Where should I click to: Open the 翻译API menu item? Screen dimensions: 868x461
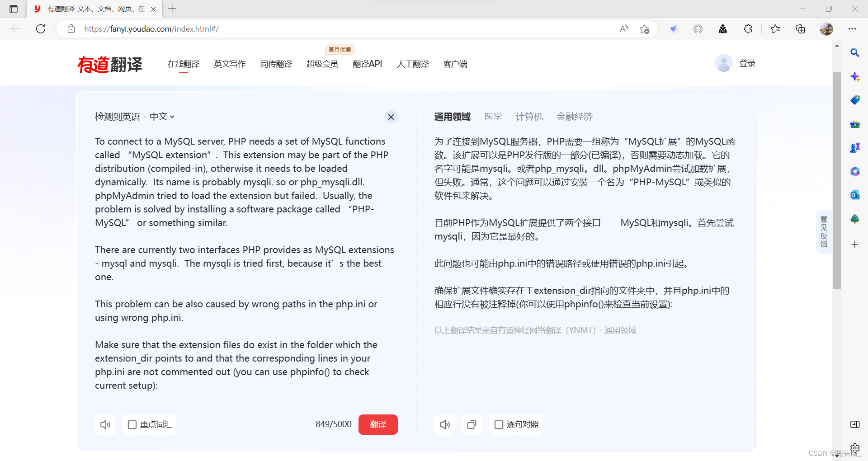click(367, 64)
